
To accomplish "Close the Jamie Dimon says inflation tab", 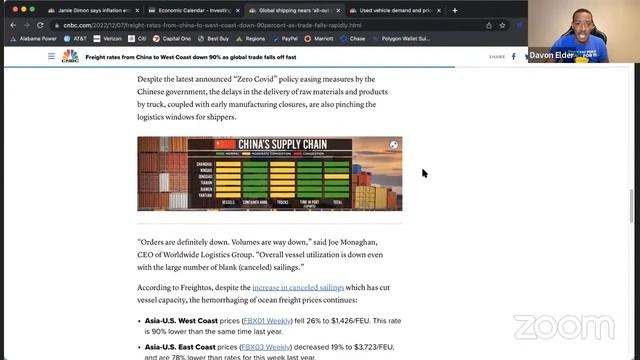I will coord(137,11).
